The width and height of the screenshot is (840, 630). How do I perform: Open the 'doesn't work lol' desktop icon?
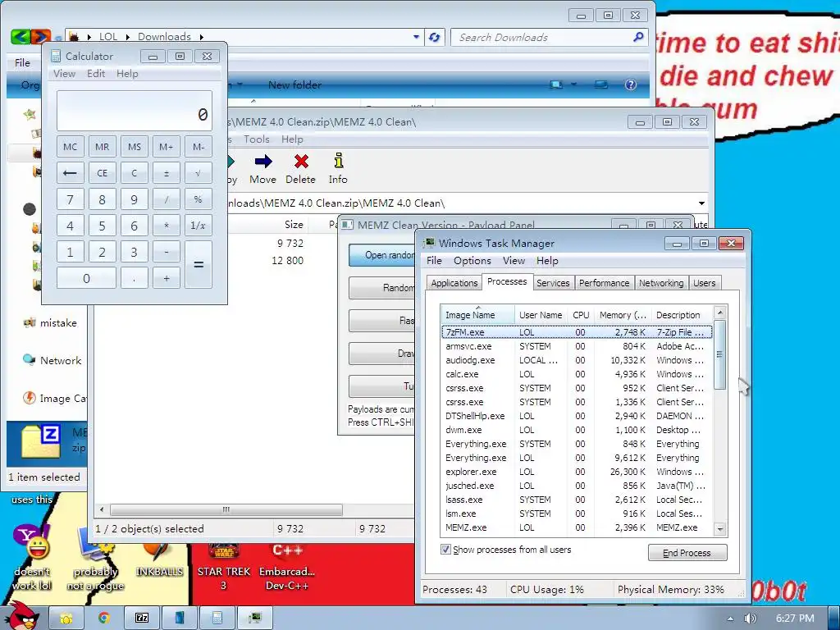coord(32,557)
